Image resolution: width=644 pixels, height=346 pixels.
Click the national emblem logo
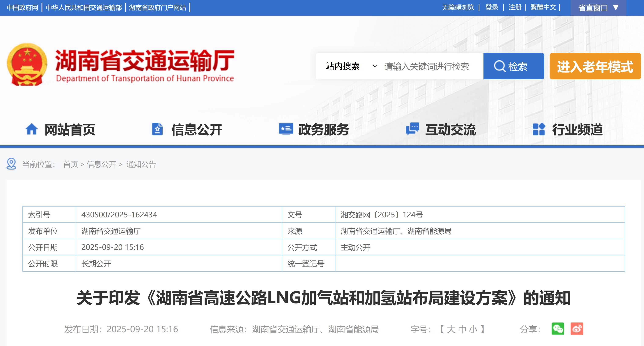point(27,65)
